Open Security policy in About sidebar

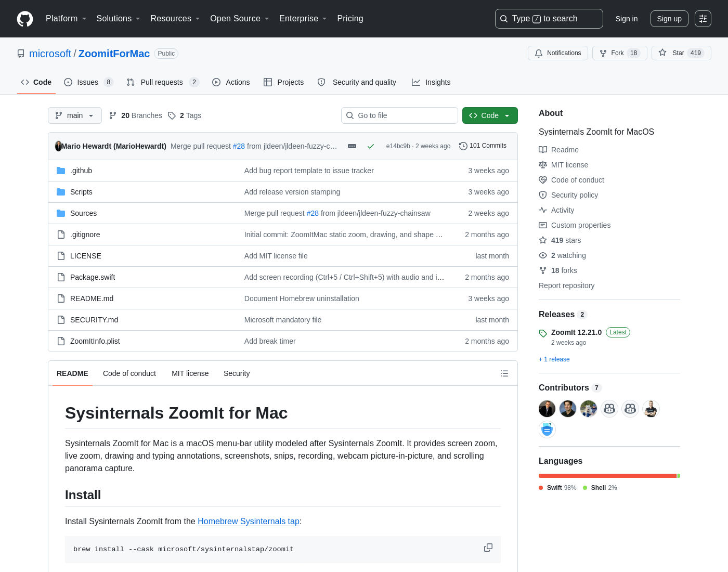coord(568,195)
